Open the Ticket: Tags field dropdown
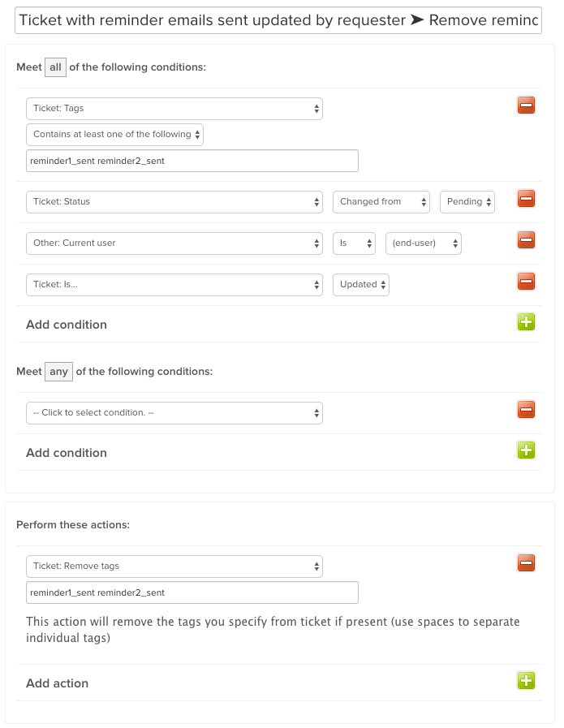The image size is (564, 728). 174,109
